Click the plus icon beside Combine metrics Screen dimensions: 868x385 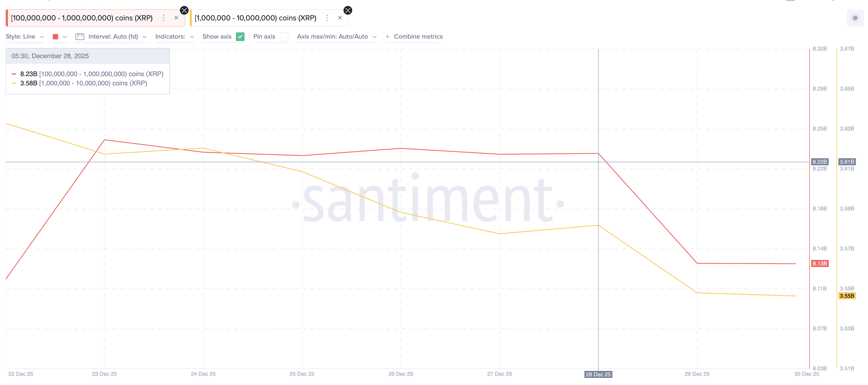[388, 37]
